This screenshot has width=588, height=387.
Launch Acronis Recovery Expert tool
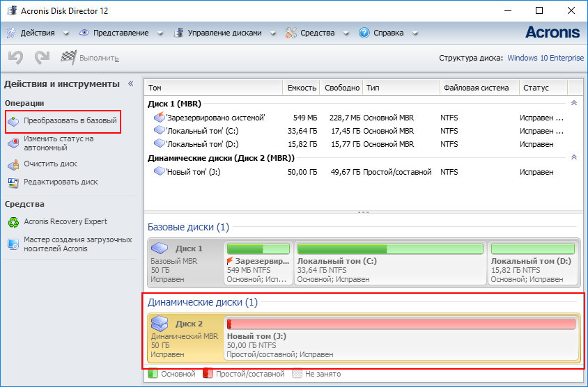65,221
